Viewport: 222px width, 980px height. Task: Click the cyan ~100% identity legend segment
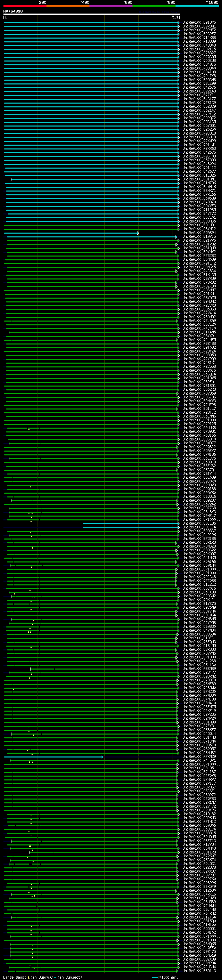[197, 6]
